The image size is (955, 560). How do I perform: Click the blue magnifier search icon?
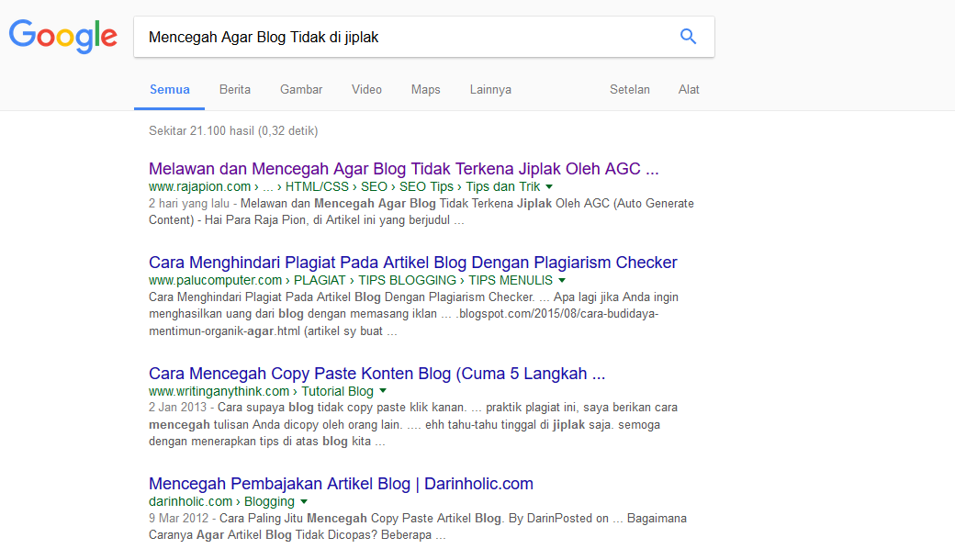click(688, 37)
